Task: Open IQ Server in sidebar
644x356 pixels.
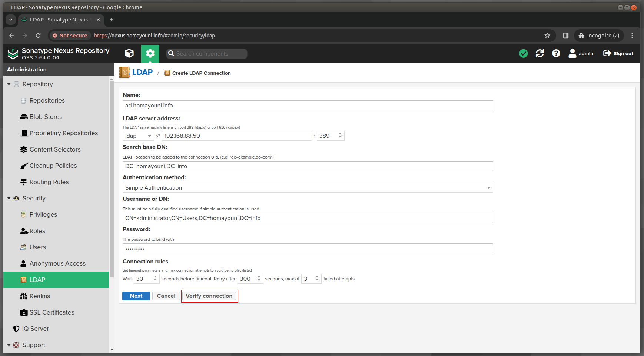Action: click(x=35, y=329)
